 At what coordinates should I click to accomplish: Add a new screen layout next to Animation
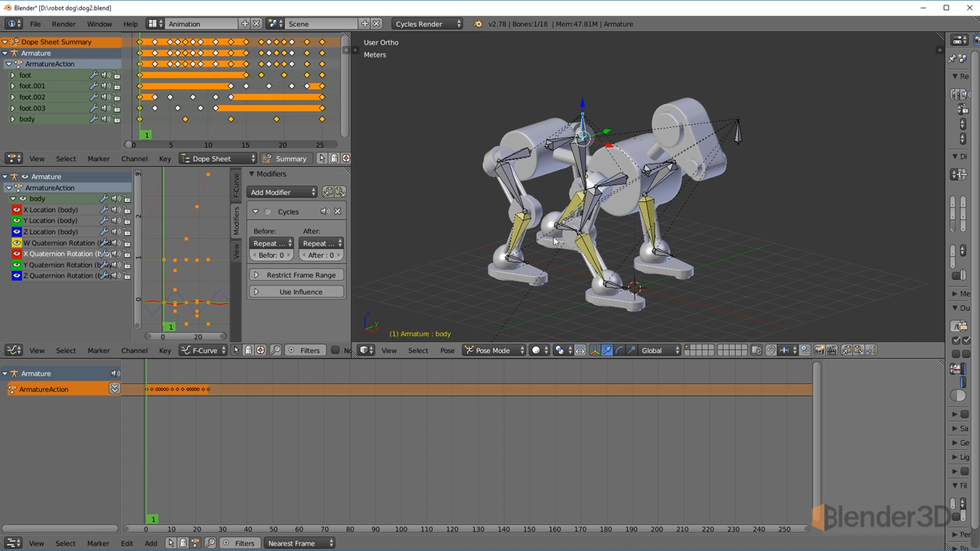(246, 24)
